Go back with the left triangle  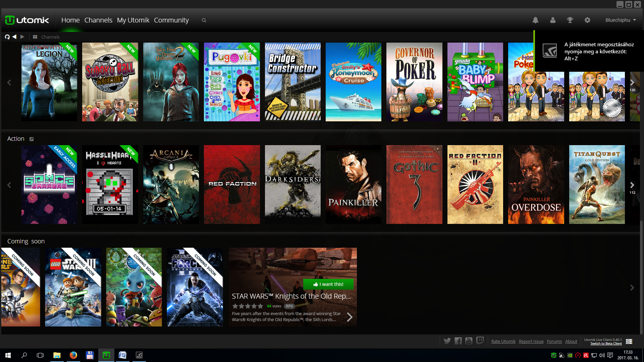[14, 37]
